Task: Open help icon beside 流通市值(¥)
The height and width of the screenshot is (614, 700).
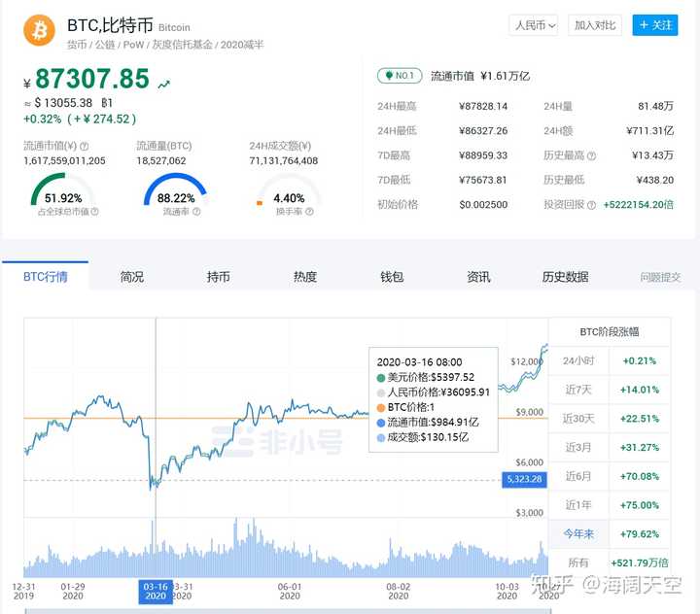Action: pos(84,146)
